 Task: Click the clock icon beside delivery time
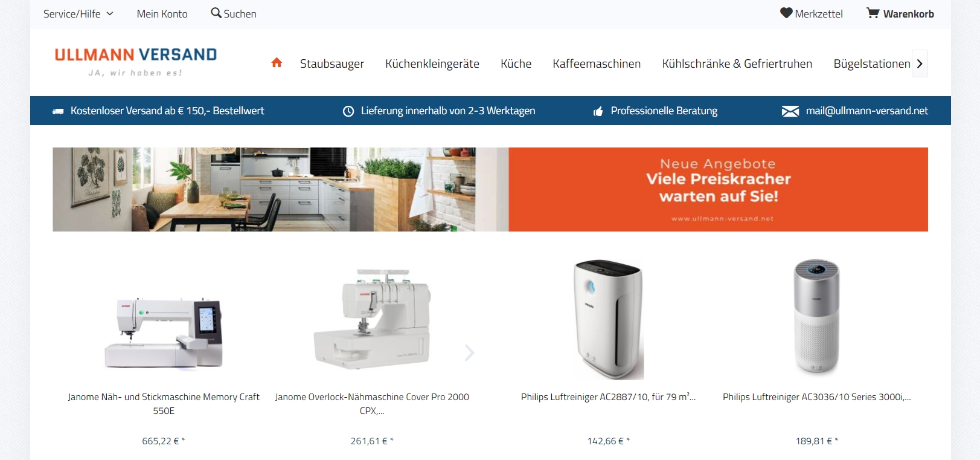click(348, 111)
